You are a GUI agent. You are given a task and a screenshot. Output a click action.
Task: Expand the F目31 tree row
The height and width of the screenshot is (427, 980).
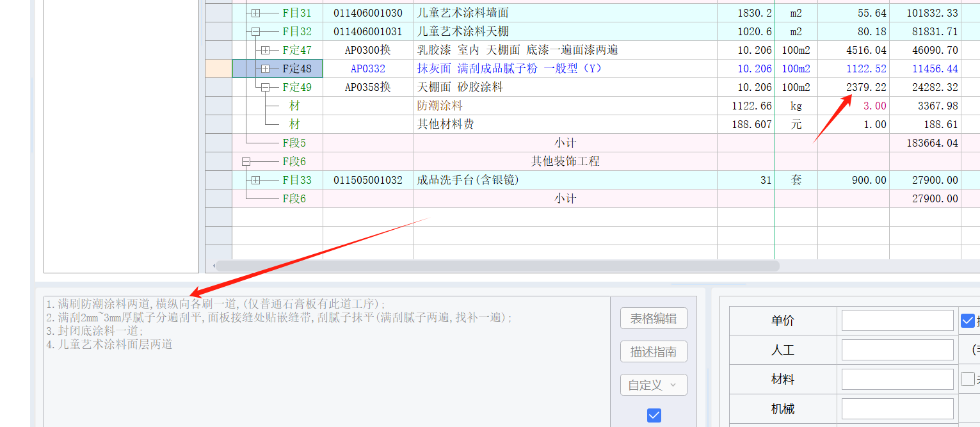[255, 13]
